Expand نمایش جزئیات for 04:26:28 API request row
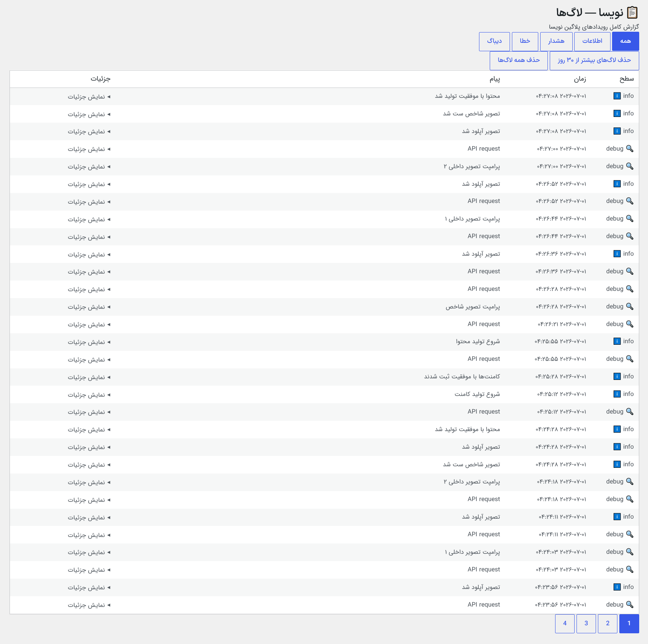This screenshot has width=648, height=644. point(89,289)
